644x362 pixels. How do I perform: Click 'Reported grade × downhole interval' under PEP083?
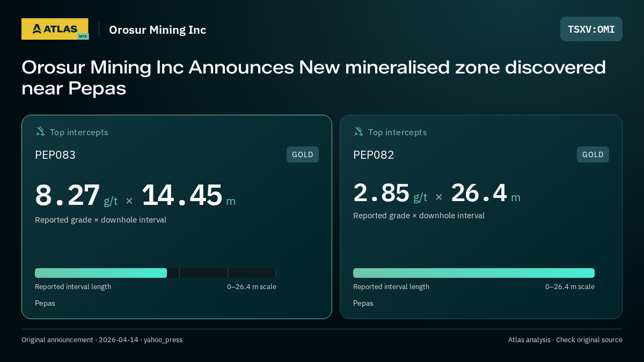pyautogui.click(x=100, y=220)
